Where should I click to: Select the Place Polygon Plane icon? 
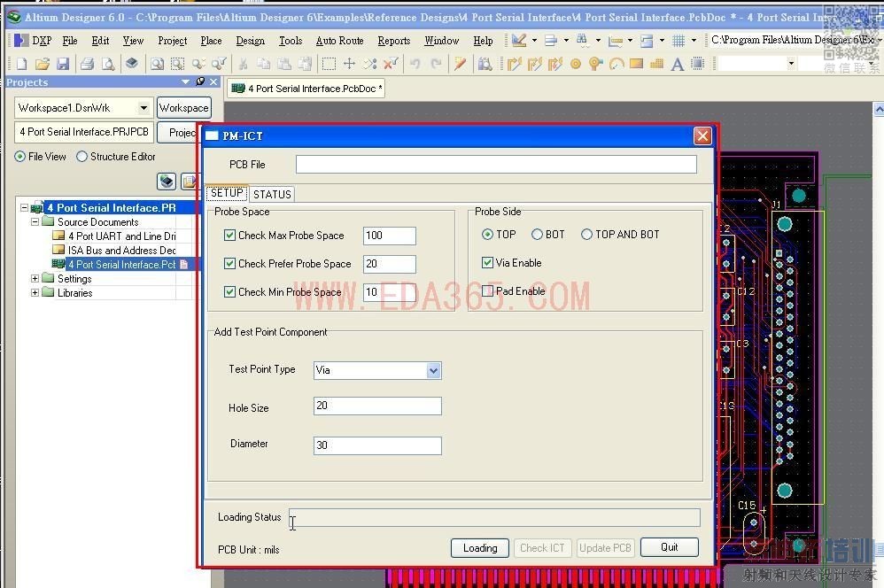656,64
